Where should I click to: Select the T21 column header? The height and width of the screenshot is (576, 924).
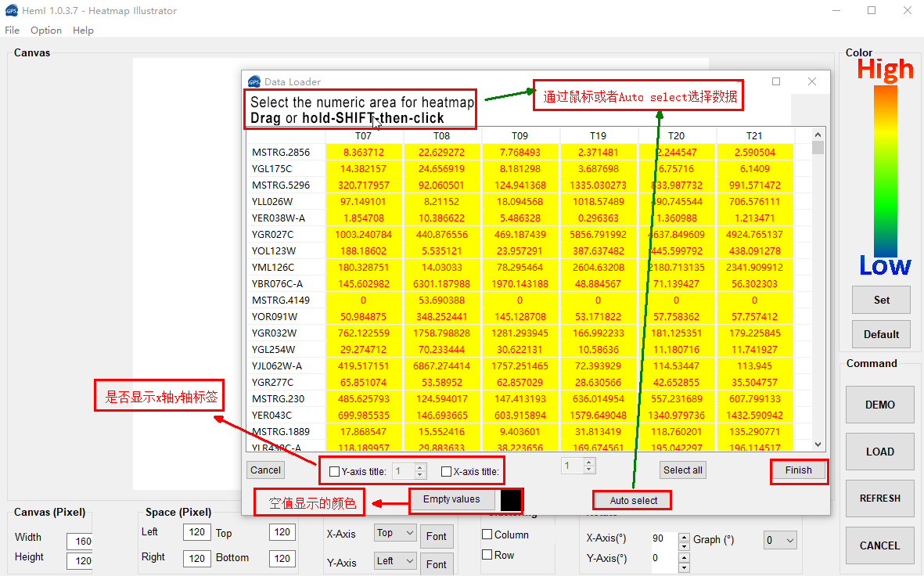click(754, 135)
